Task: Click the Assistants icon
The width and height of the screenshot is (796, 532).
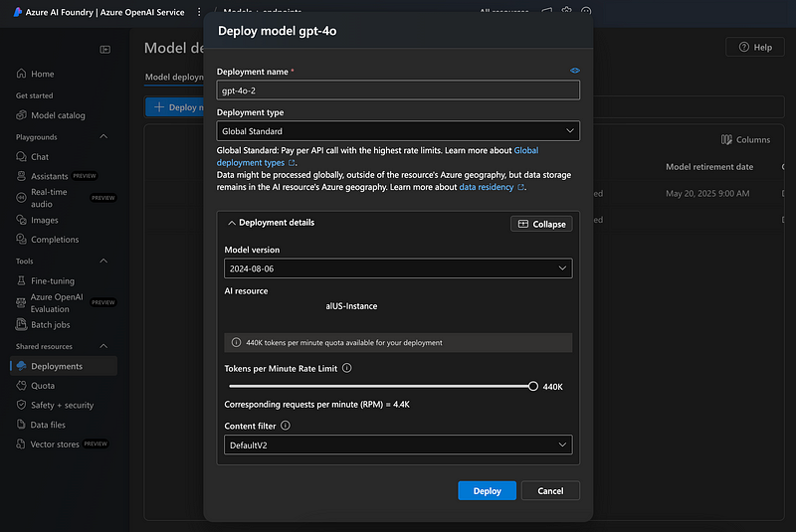Action: click(21, 176)
